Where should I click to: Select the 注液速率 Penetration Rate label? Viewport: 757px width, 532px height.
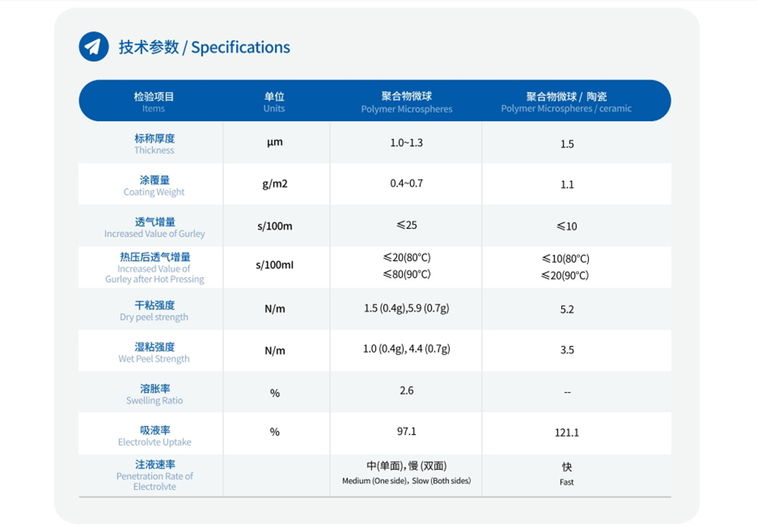[155, 475]
